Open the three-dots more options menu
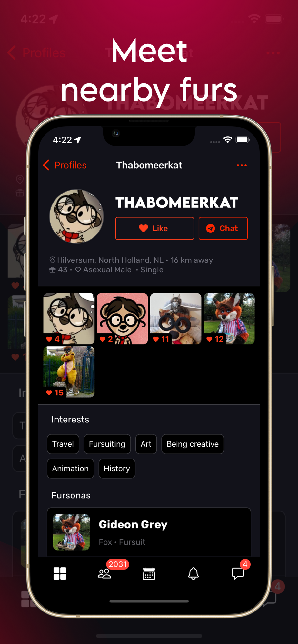The image size is (298, 644). [x=242, y=165]
